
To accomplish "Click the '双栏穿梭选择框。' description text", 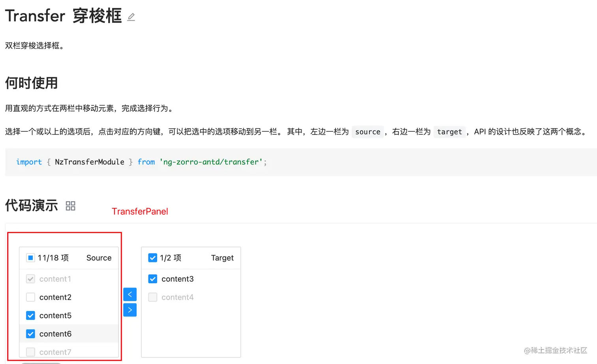I will [35, 46].
